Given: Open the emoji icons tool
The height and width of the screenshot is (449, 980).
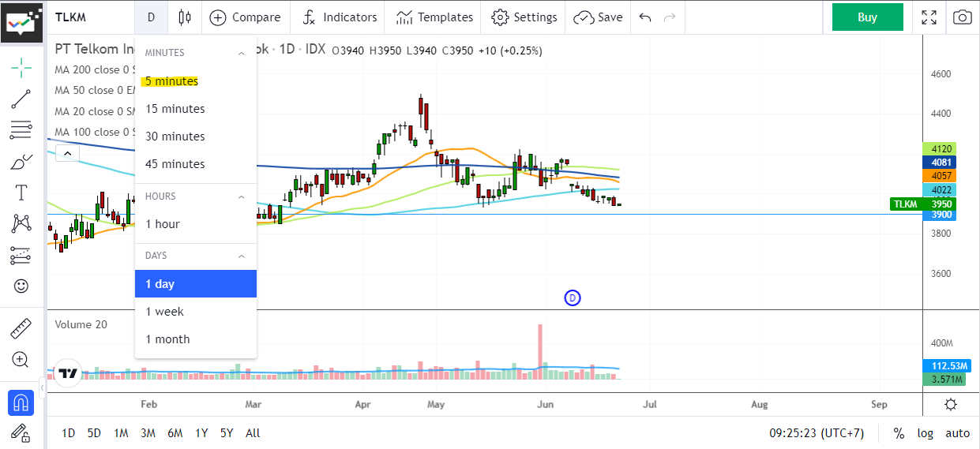Looking at the screenshot, I should (21, 286).
